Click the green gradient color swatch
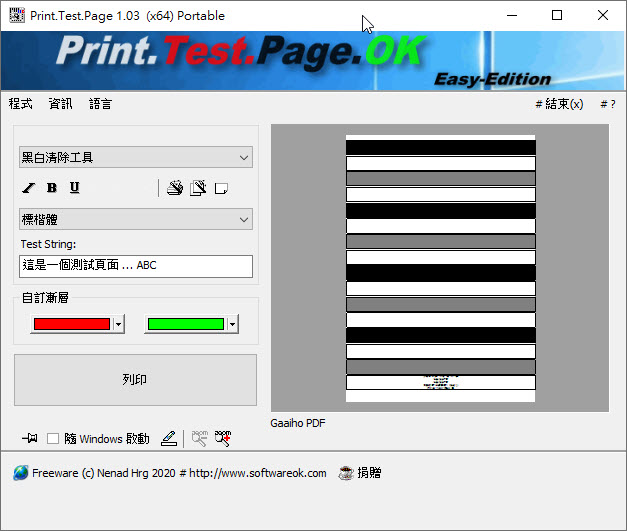This screenshot has width=627, height=531. tap(186, 324)
